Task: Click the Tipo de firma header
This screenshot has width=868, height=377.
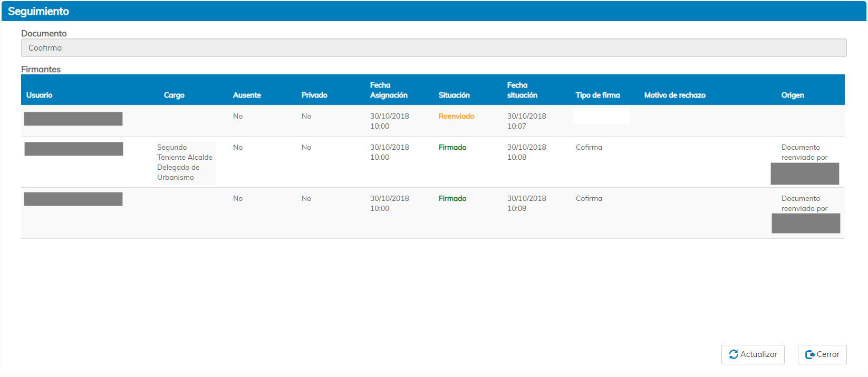Action: tap(597, 95)
